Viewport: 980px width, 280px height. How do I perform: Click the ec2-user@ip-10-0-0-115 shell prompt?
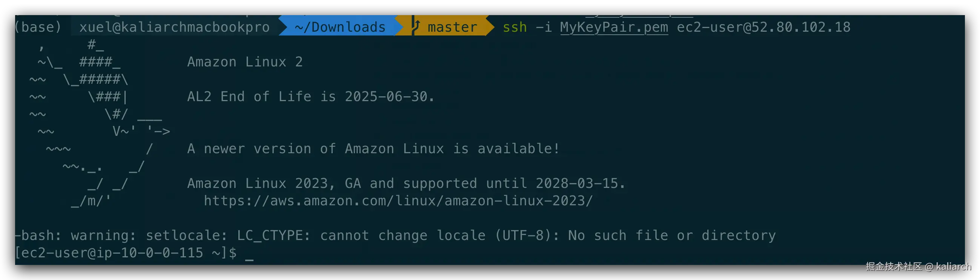(x=125, y=252)
